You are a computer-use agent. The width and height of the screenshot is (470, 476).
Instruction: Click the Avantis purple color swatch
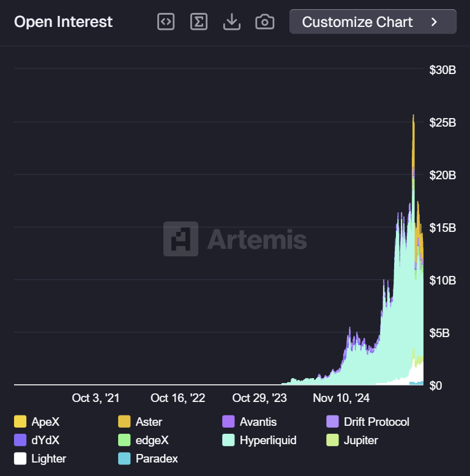229,422
